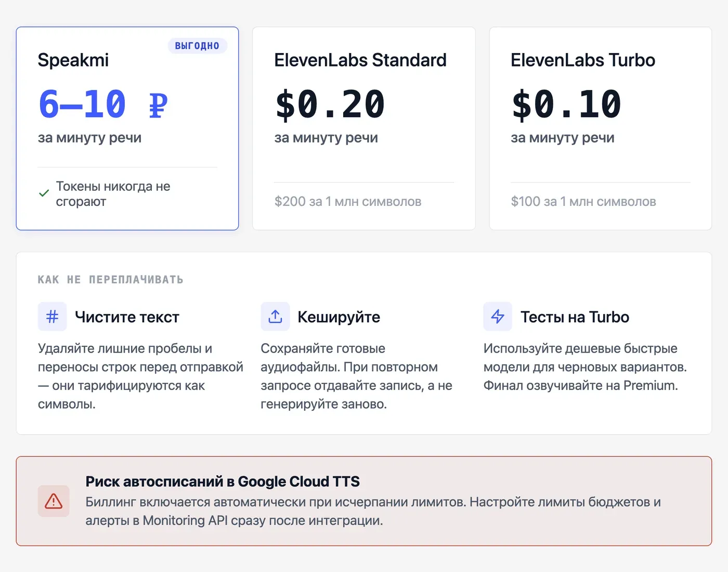Click the Кешируйте heading
This screenshot has width=728, height=572.
(x=339, y=317)
